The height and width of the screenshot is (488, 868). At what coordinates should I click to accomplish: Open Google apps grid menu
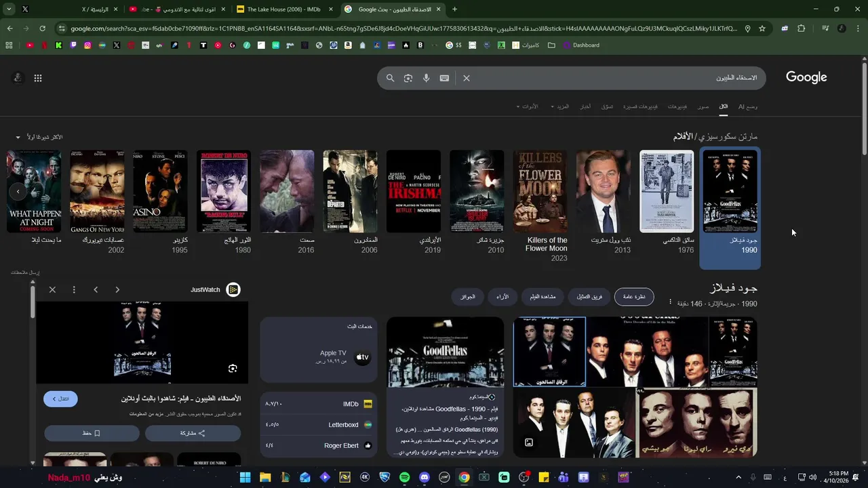38,78
